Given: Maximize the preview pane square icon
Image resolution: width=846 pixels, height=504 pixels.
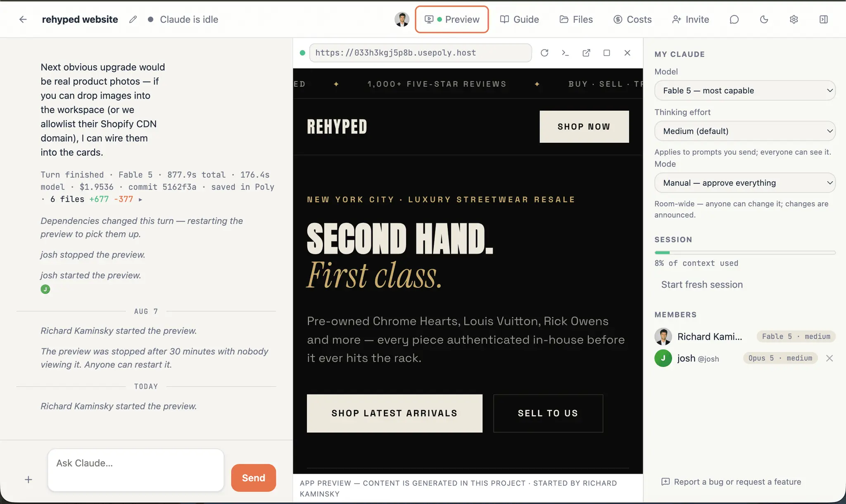Looking at the screenshot, I should pyautogui.click(x=607, y=53).
